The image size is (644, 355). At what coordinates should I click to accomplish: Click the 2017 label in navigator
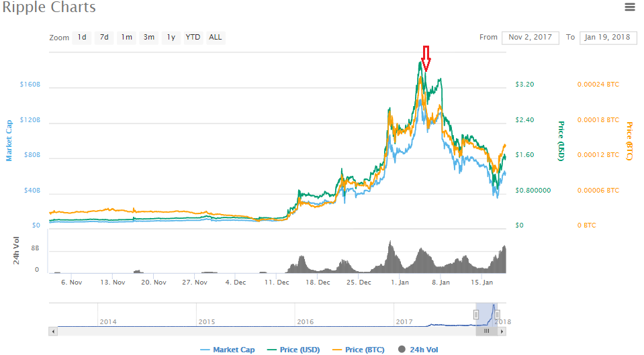tap(404, 321)
